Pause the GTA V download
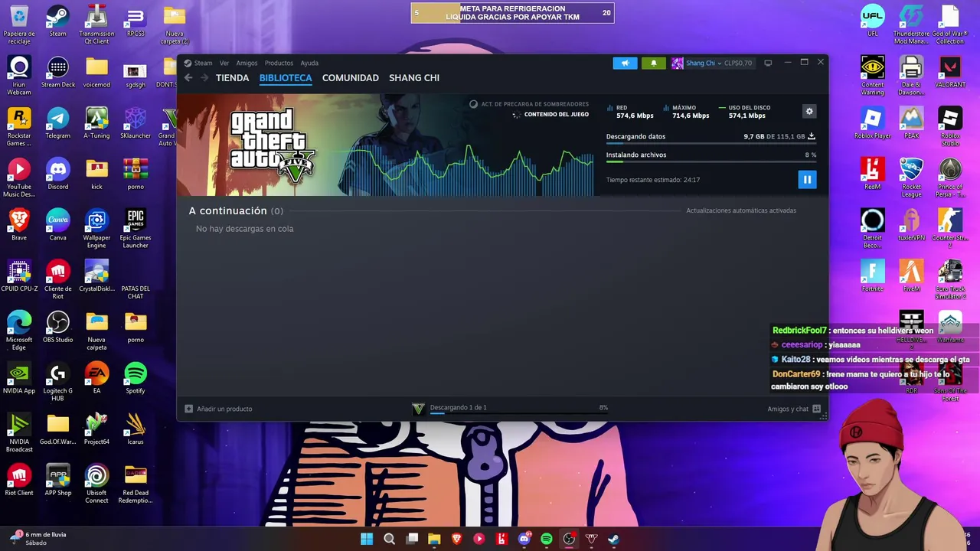980x551 pixels. point(807,180)
